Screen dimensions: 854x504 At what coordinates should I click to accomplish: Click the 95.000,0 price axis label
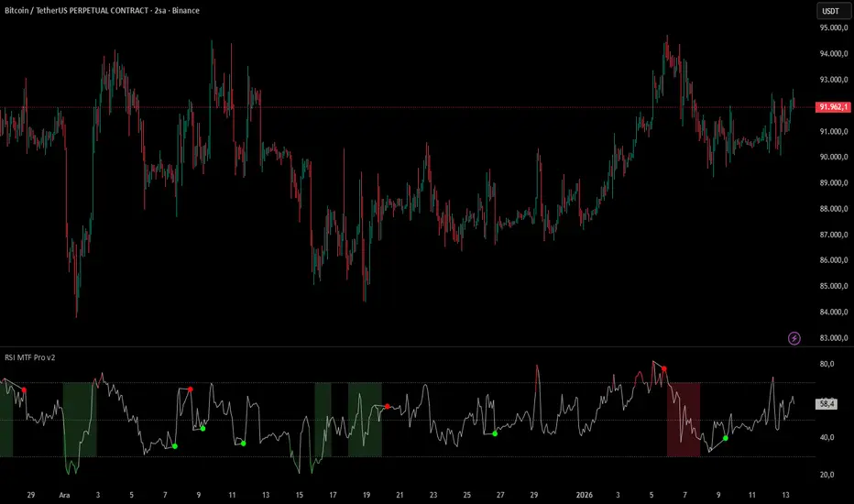(x=833, y=27)
